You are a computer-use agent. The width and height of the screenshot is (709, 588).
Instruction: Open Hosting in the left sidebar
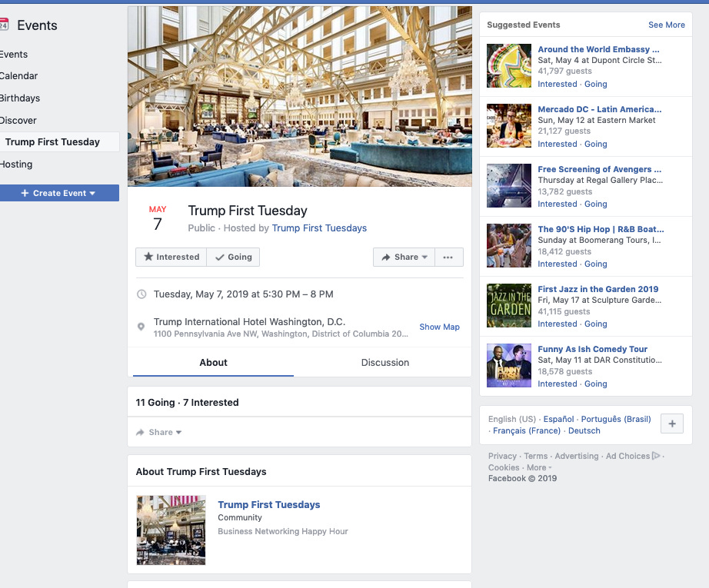16,164
